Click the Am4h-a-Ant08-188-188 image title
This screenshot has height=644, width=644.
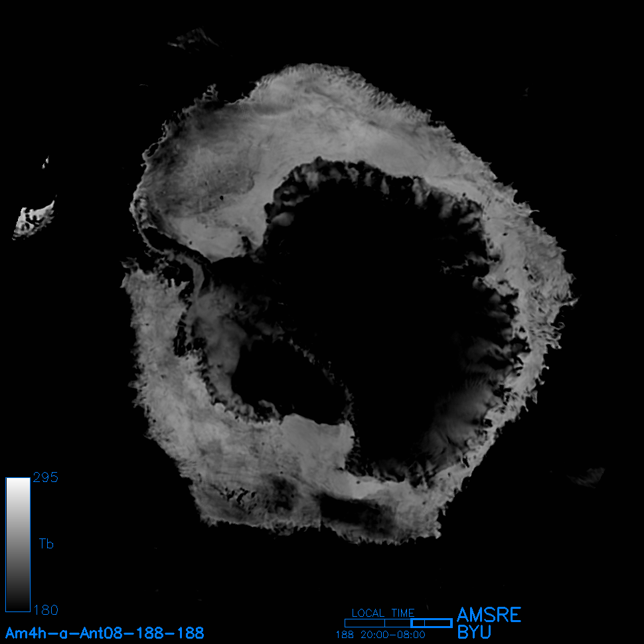coord(104,633)
